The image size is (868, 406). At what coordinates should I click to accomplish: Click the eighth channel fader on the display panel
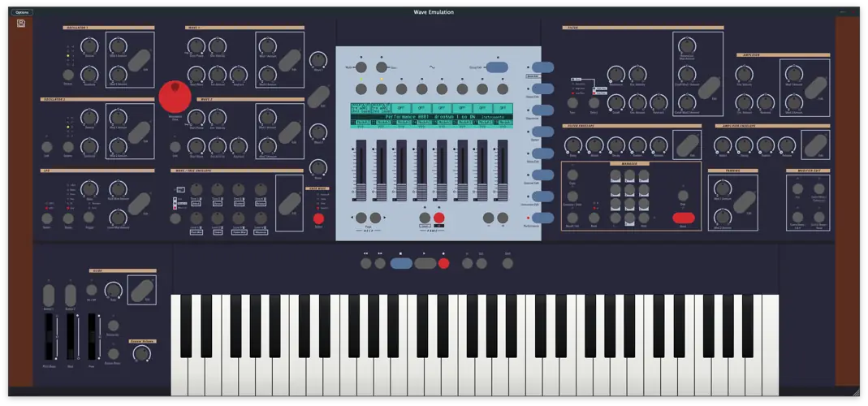coord(503,170)
